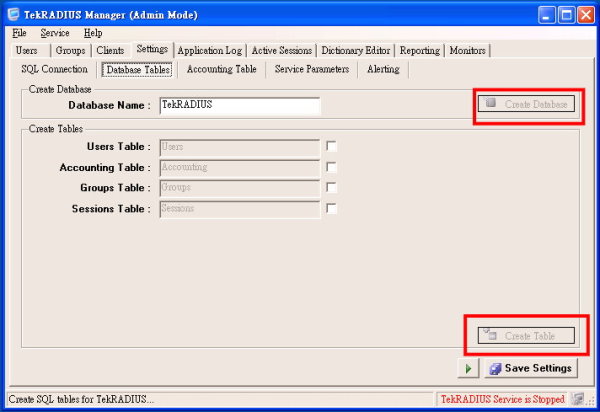The height and width of the screenshot is (412, 600).
Task: View the Active Sessions tab
Action: [x=282, y=50]
